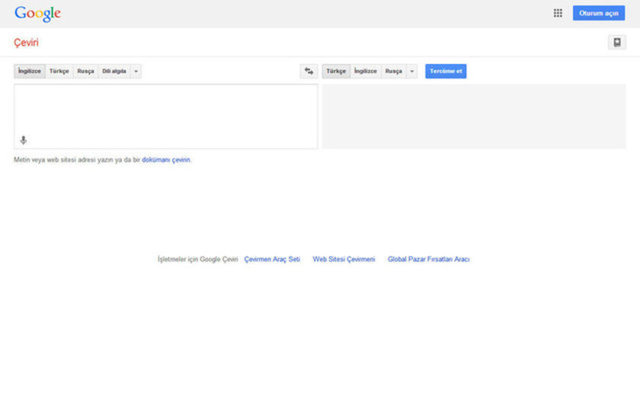Open the Çevirmen Araç Seti link
Screen dimensions: 640x407
coord(272,259)
